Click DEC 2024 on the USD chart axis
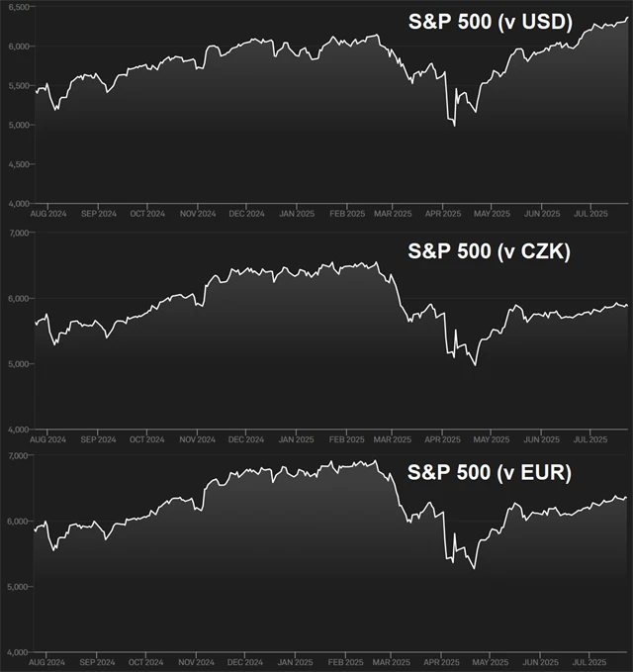 (246, 214)
